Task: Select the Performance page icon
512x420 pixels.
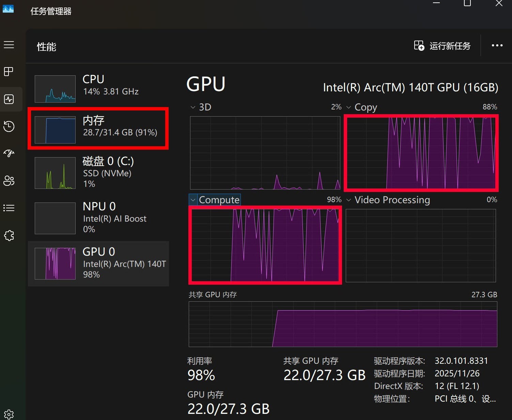Action: pyautogui.click(x=9, y=99)
